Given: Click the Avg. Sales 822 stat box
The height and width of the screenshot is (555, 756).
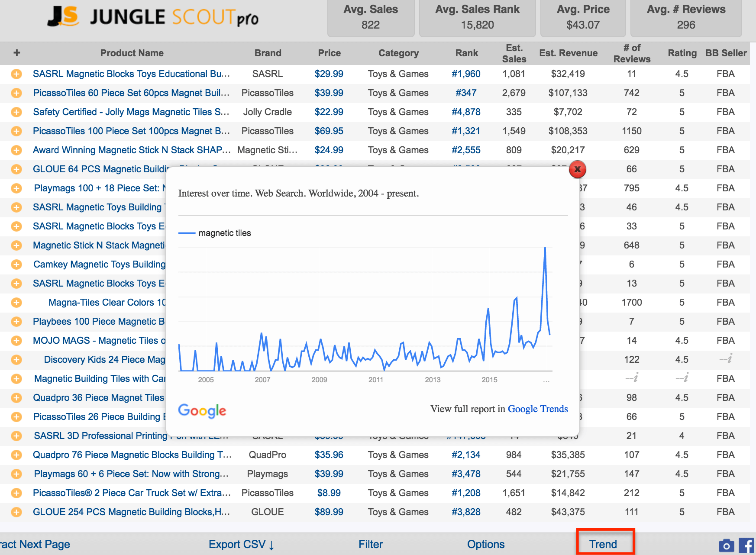Looking at the screenshot, I should pos(371,17).
